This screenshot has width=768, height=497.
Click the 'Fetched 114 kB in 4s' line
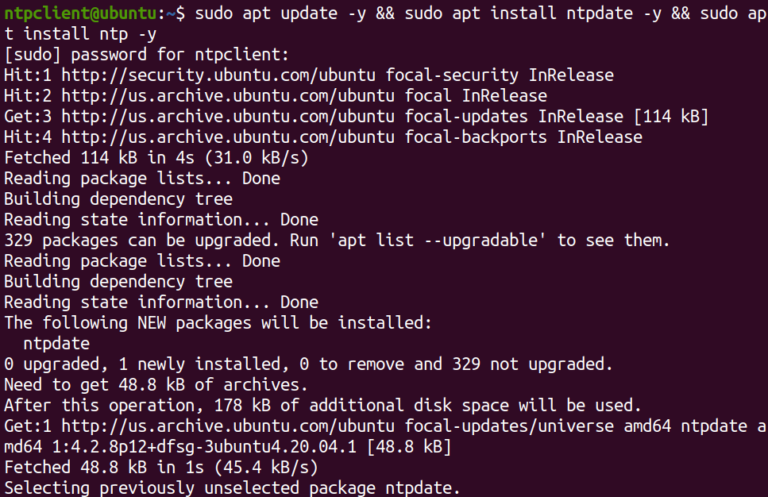click(x=156, y=158)
